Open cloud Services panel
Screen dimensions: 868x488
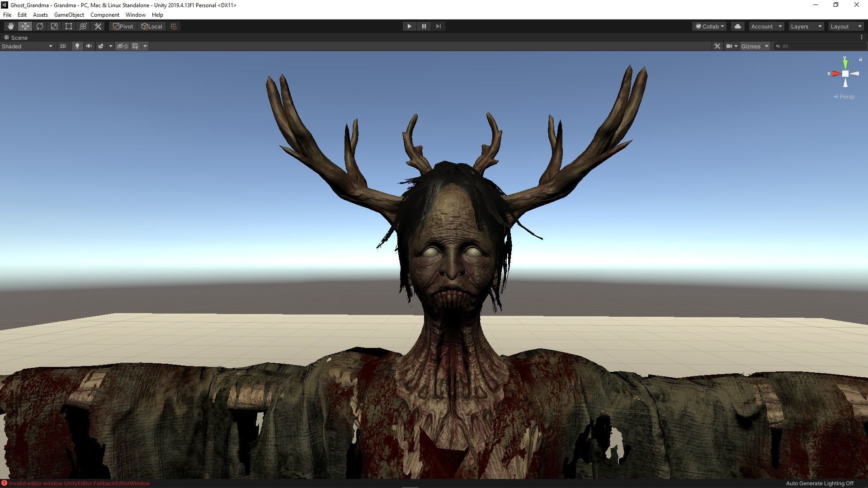738,26
